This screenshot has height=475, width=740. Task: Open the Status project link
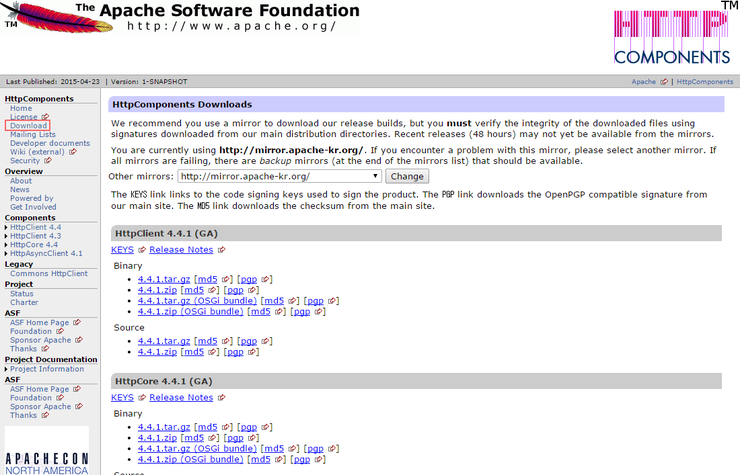[x=22, y=294]
